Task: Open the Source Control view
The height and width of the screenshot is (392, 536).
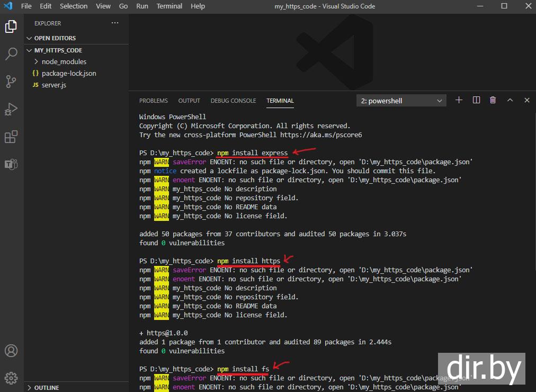Action: click(x=11, y=81)
